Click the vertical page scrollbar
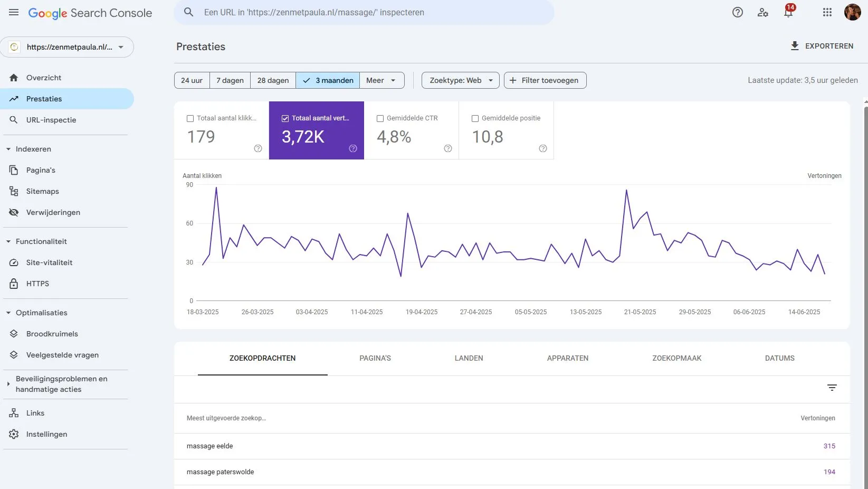Screen dimensions: 868x489 (x=865, y=296)
